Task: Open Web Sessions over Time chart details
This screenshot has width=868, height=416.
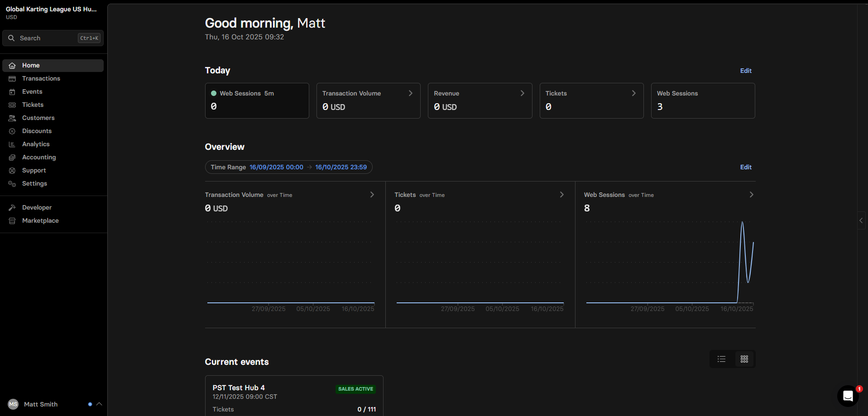Action: pyautogui.click(x=752, y=195)
